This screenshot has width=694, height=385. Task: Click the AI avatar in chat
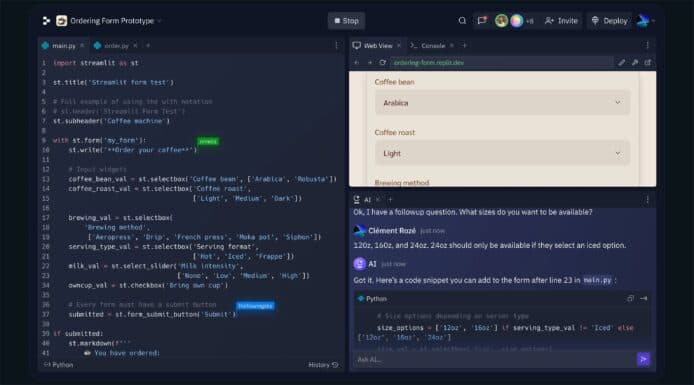[360, 264]
